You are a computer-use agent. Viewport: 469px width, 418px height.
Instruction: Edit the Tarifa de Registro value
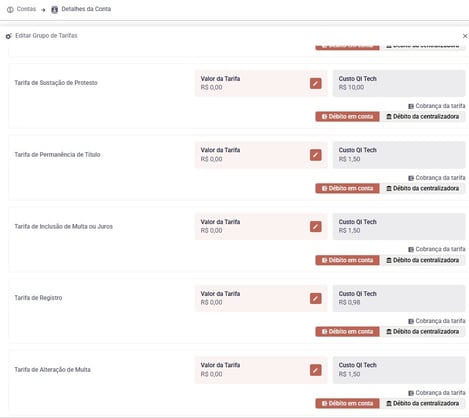pos(316,298)
